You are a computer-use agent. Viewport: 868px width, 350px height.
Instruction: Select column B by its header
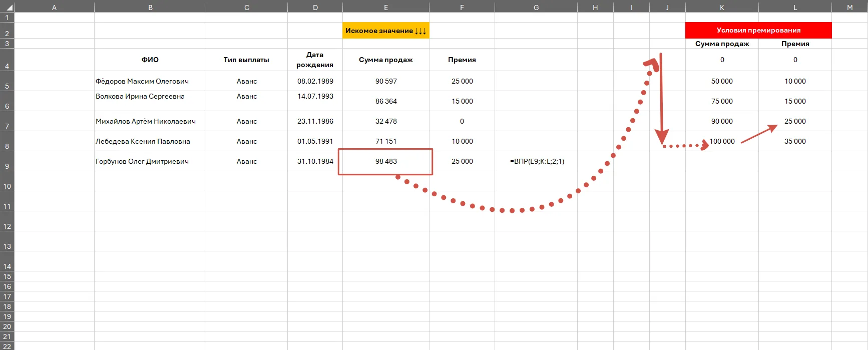150,7
